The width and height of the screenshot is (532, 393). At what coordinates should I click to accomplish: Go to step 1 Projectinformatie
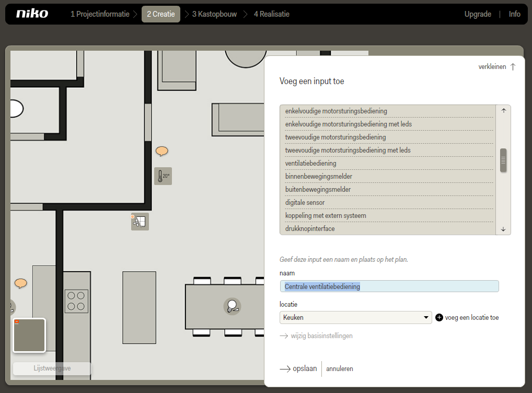click(100, 14)
